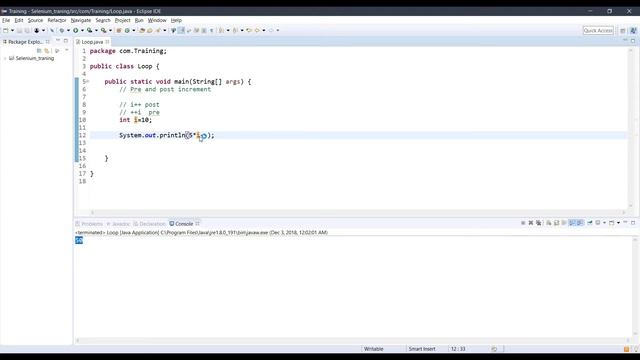Viewport: 640px width, 360px height.
Task: Toggle console Scroll Lock icon
Action: pyautogui.click(x=557, y=223)
